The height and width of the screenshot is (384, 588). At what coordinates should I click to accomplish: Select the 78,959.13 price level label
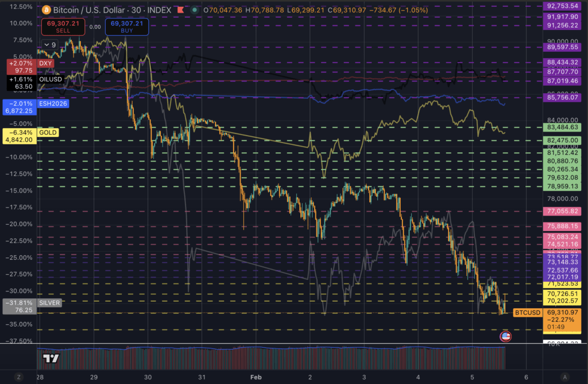point(562,186)
